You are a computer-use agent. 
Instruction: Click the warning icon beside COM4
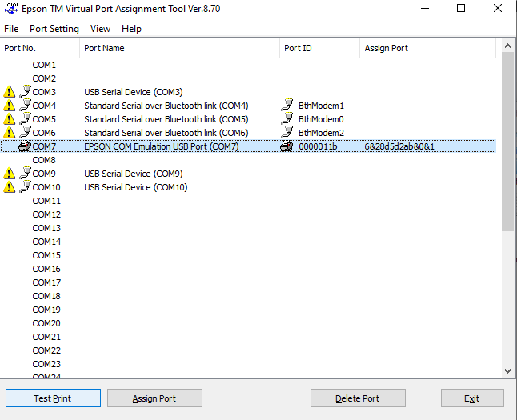[10, 106]
